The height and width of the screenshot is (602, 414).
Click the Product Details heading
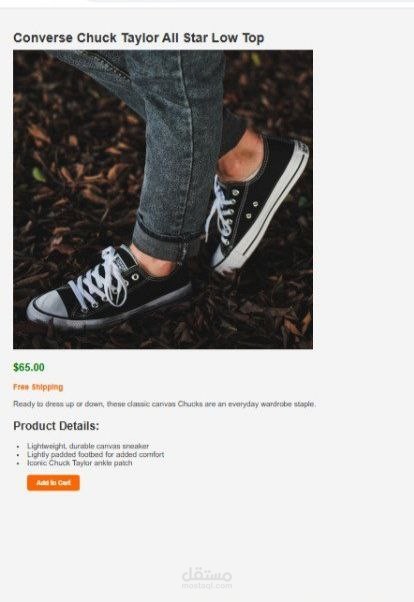point(56,426)
